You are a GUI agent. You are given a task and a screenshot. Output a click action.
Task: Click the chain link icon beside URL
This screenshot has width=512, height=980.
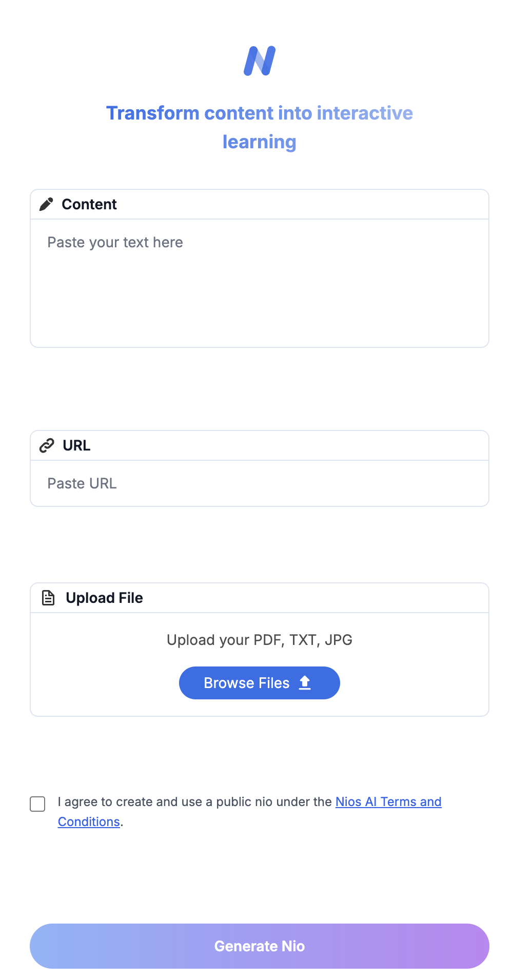coord(47,445)
